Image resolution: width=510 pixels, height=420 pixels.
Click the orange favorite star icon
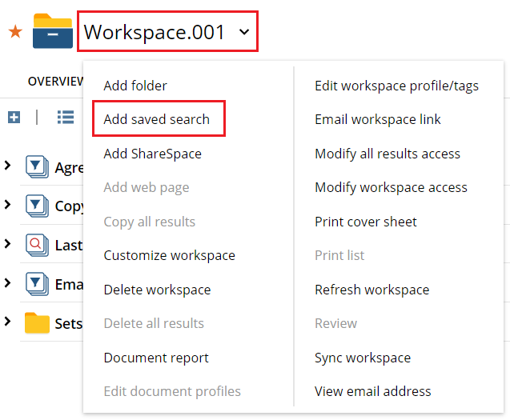click(15, 32)
